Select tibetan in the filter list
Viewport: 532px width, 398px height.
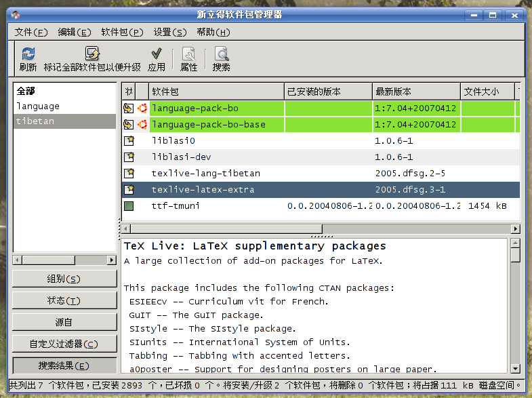click(64, 121)
